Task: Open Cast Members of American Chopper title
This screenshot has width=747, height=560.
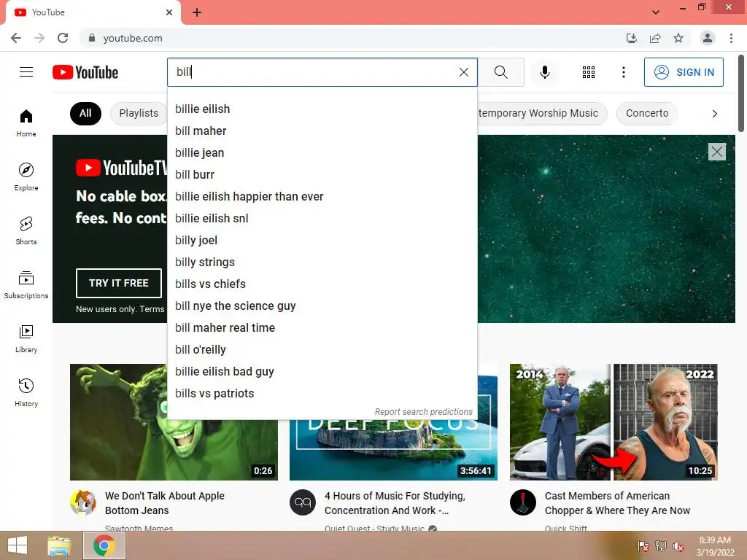Action: 617,503
